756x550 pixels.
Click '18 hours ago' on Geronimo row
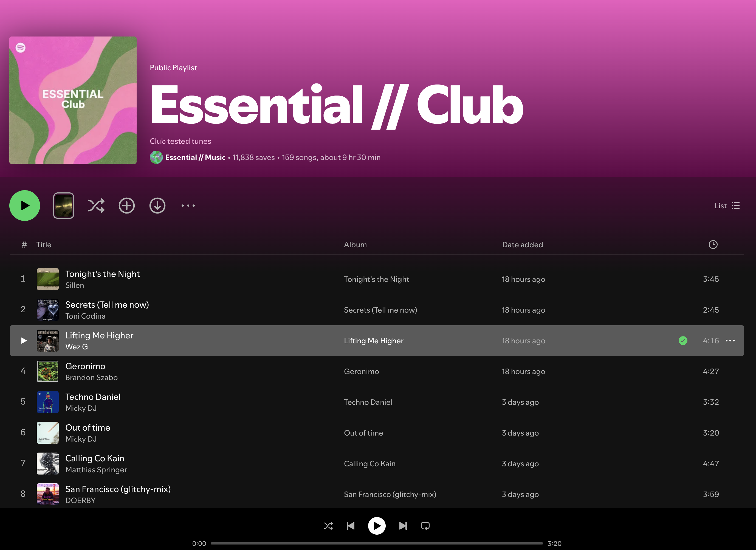pyautogui.click(x=523, y=371)
